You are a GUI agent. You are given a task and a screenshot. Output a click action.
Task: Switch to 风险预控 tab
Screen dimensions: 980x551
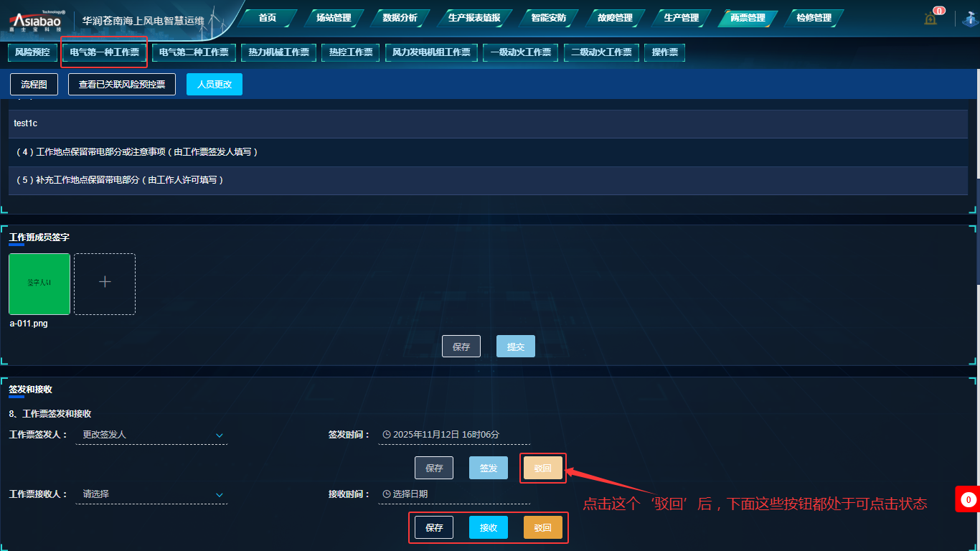click(33, 52)
